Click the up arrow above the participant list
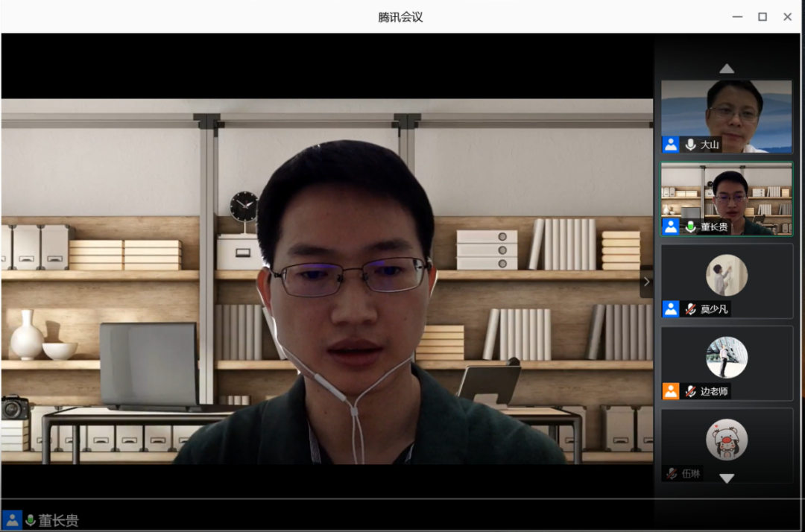Viewport: 805px width, 532px height. click(727, 67)
